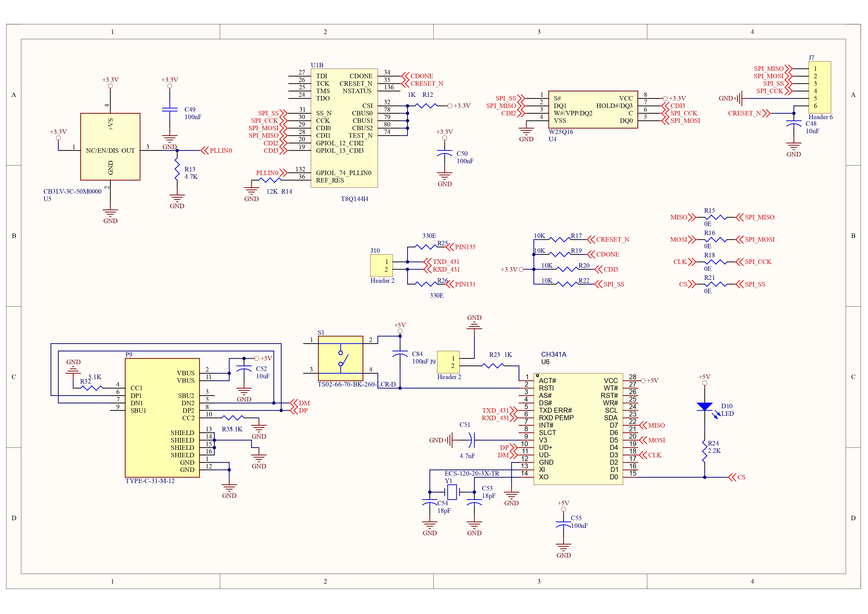Click the R13 4.7K resistor symbol
This screenshot has width=868, height=614.
click(177, 170)
